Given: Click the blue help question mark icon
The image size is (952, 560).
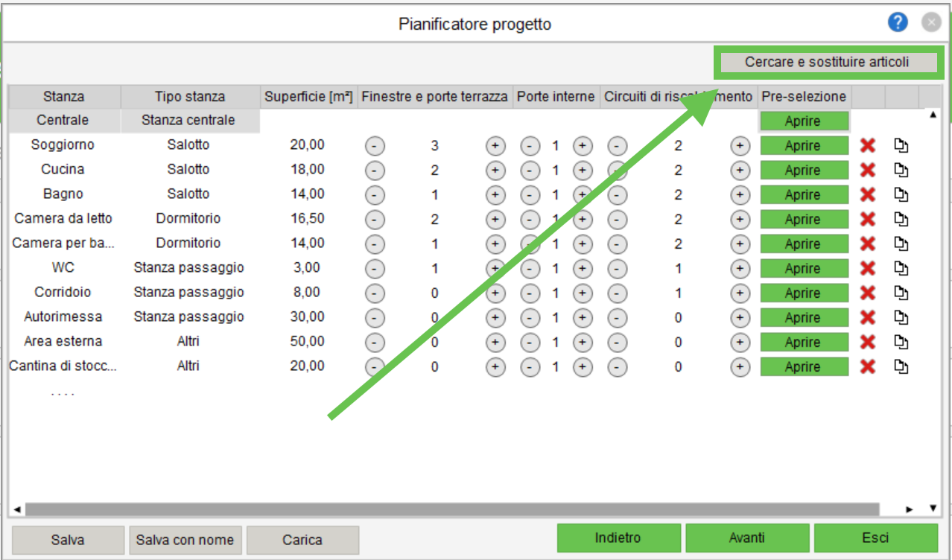Looking at the screenshot, I should (x=898, y=23).
